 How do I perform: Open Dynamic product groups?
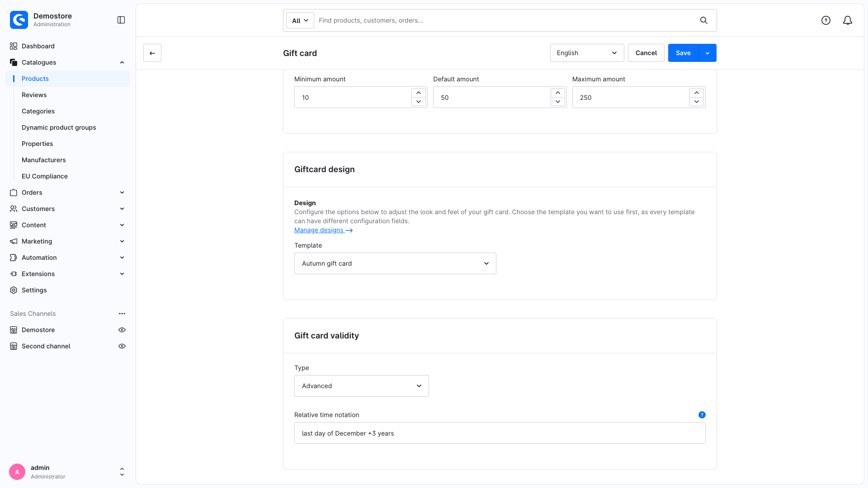[x=59, y=127]
